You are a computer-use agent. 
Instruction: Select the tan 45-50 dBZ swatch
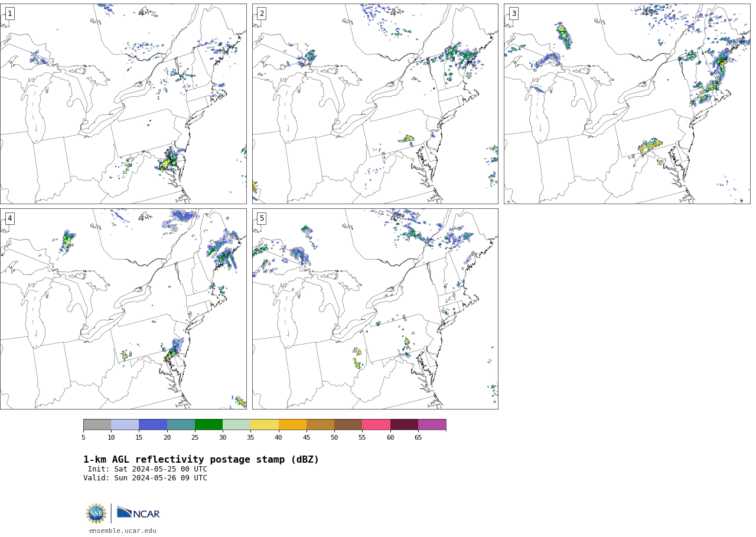[x=321, y=425]
